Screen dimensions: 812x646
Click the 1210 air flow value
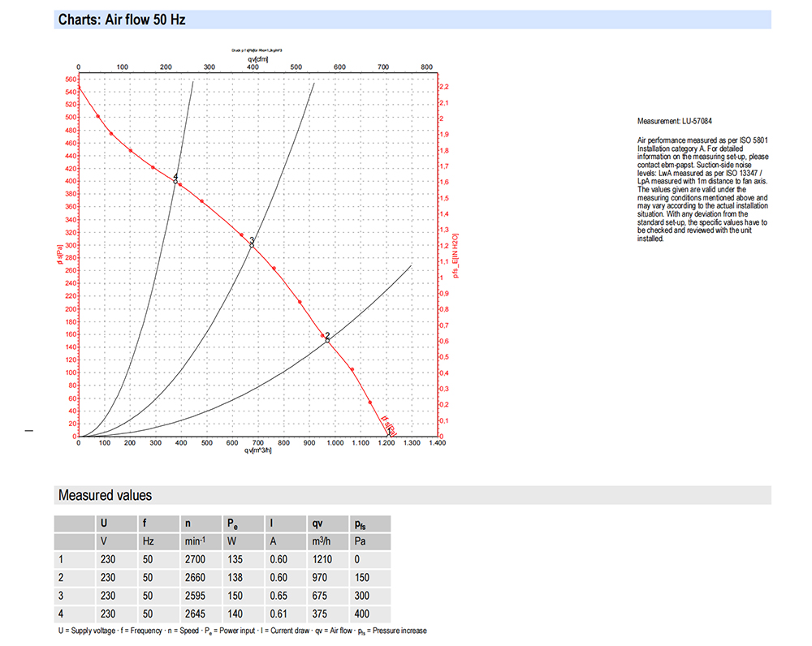tap(322, 559)
